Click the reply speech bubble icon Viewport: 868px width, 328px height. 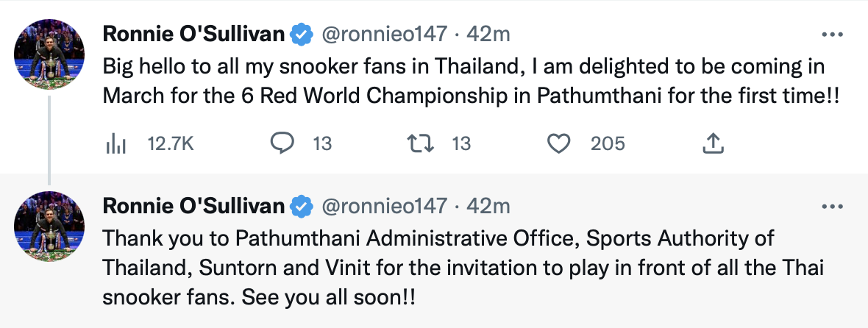(x=282, y=143)
